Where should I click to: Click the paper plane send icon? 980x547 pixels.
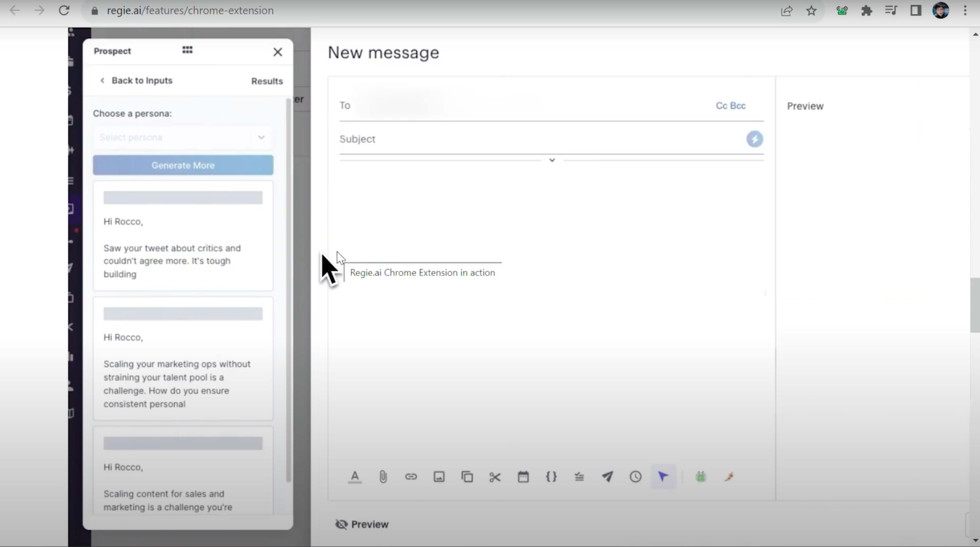(x=607, y=477)
